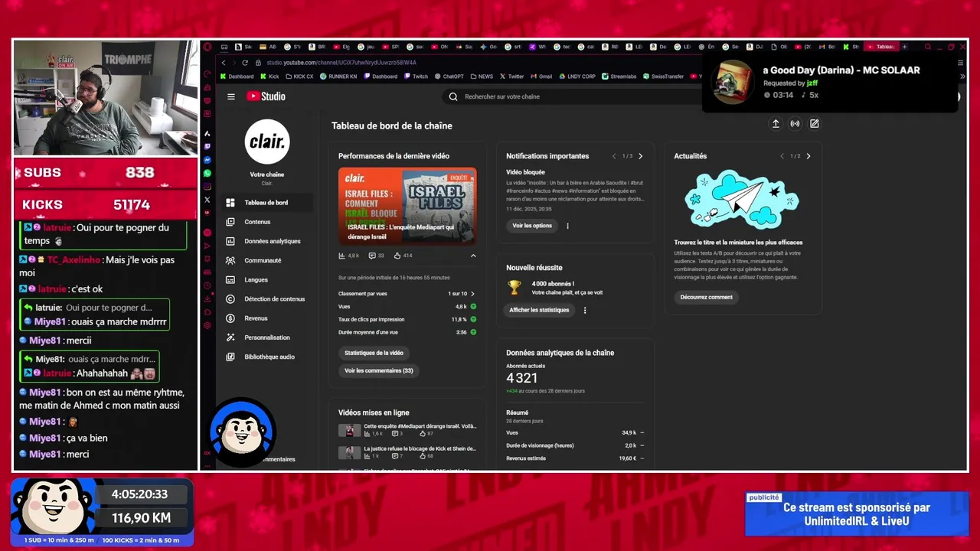Click the Découvrez comment button

(707, 297)
